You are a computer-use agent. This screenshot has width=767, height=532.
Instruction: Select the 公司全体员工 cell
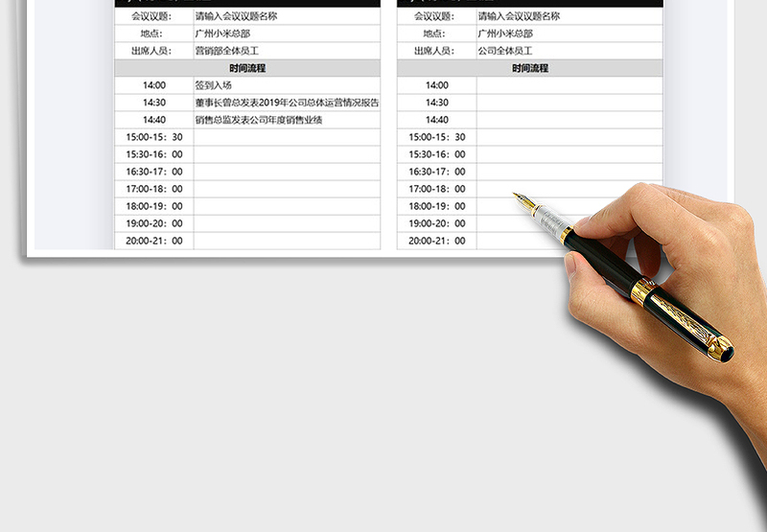pos(569,51)
